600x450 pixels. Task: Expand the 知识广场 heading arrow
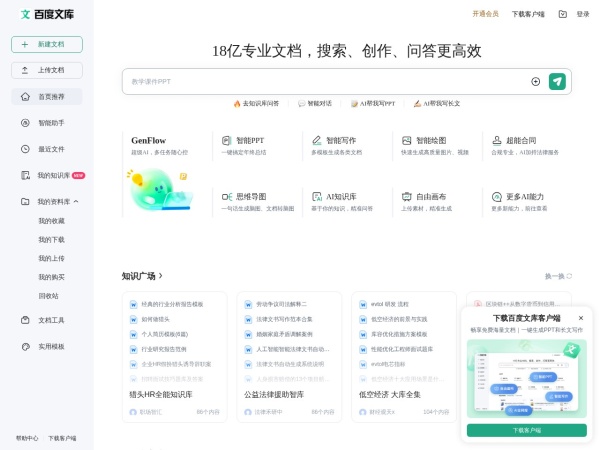pos(160,276)
